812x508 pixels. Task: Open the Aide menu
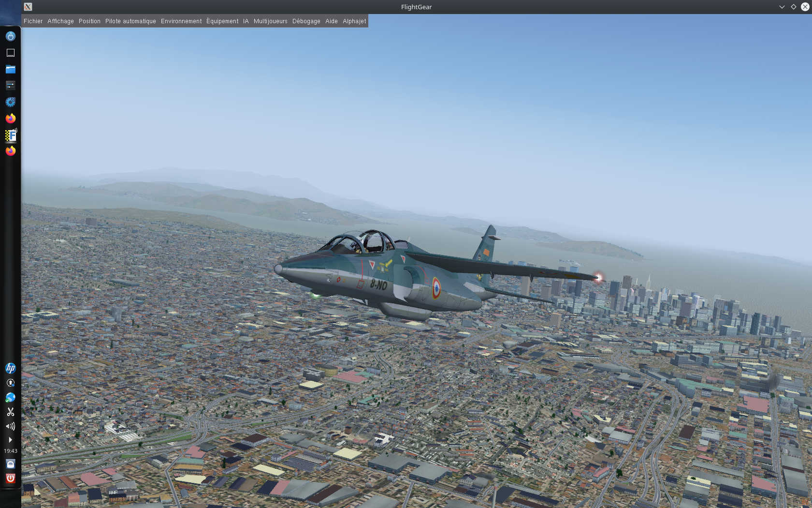tap(331, 21)
